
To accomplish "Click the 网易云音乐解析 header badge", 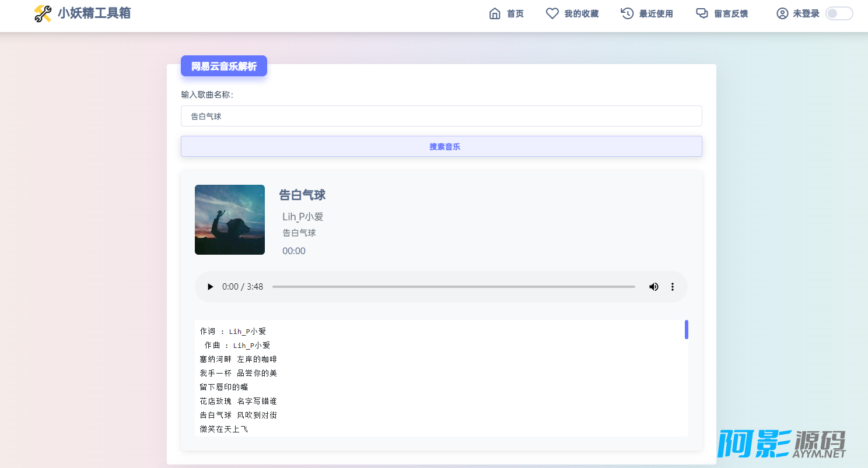I will click(x=224, y=66).
